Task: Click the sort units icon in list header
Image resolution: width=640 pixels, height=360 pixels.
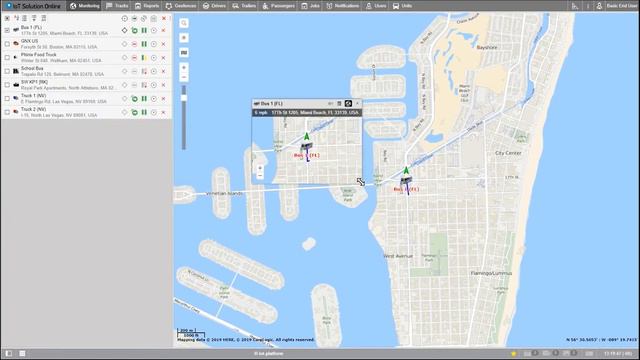Action: click(x=16, y=18)
